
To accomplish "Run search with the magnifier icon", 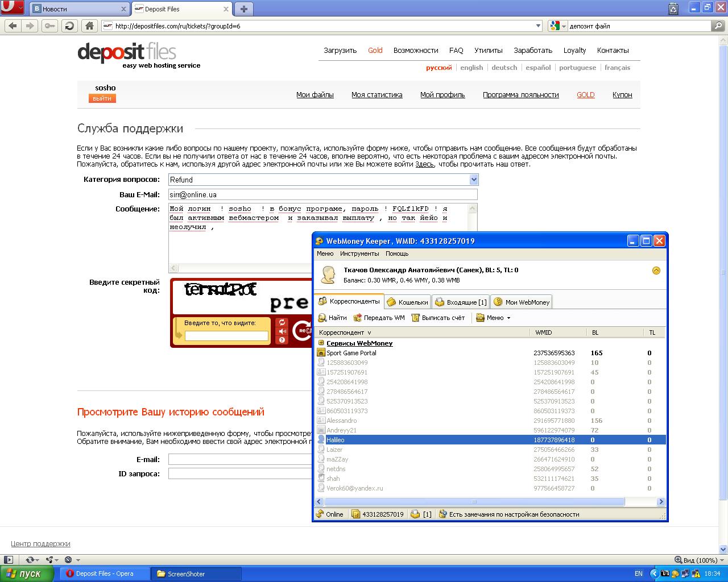I will point(718,26).
